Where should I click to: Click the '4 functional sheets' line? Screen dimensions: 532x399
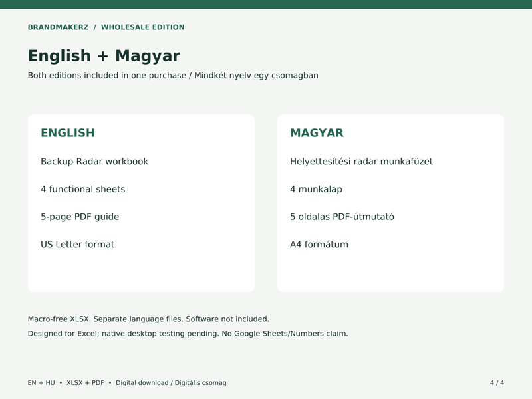[82, 189]
